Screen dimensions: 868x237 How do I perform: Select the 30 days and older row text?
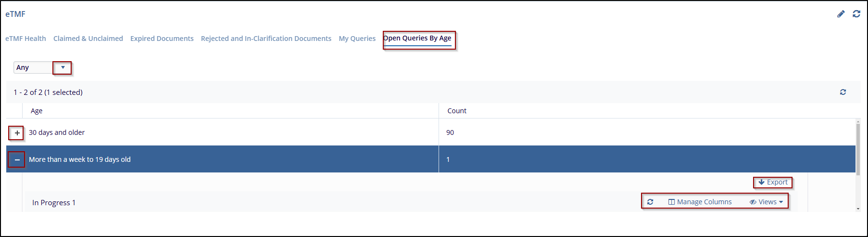(57, 132)
